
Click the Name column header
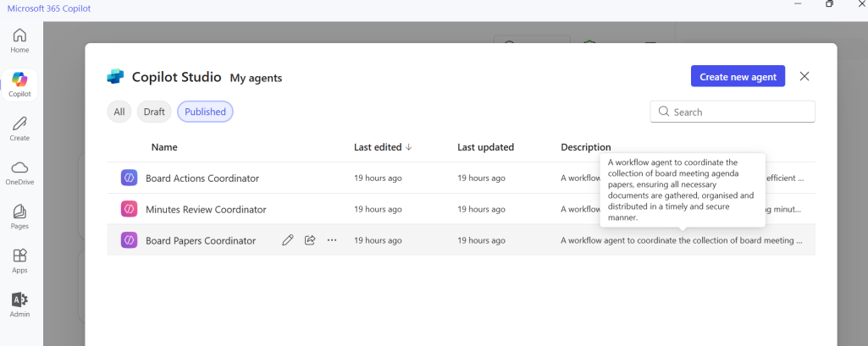[163, 147]
